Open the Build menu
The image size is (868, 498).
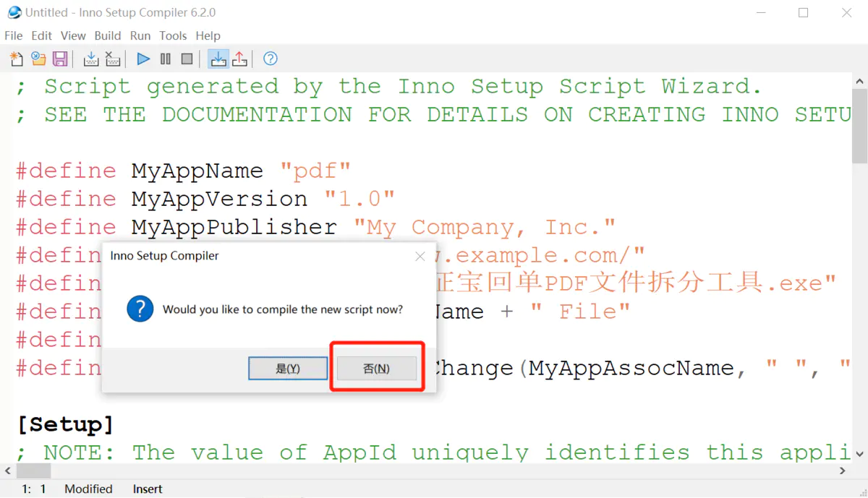click(x=108, y=35)
